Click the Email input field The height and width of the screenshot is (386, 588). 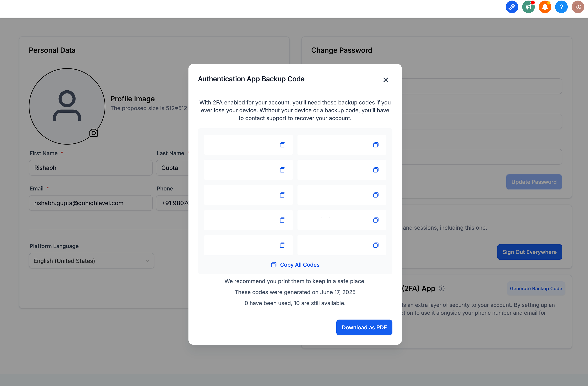click(91, 203)
